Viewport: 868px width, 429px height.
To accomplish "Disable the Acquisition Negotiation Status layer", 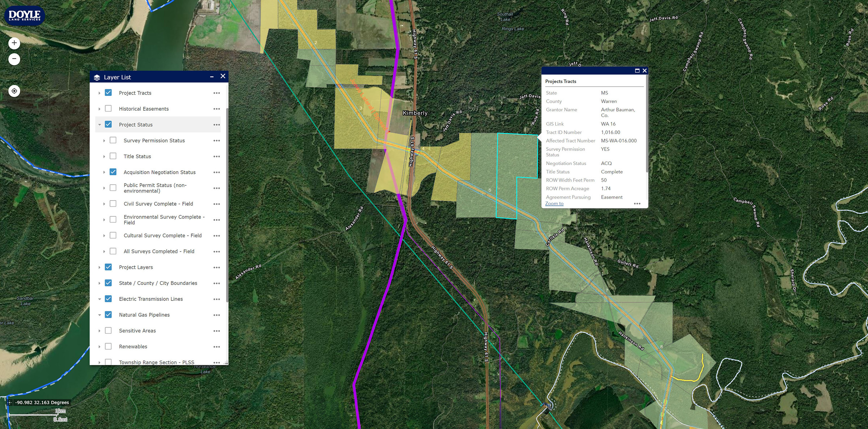I will click(x=113, y=172).
